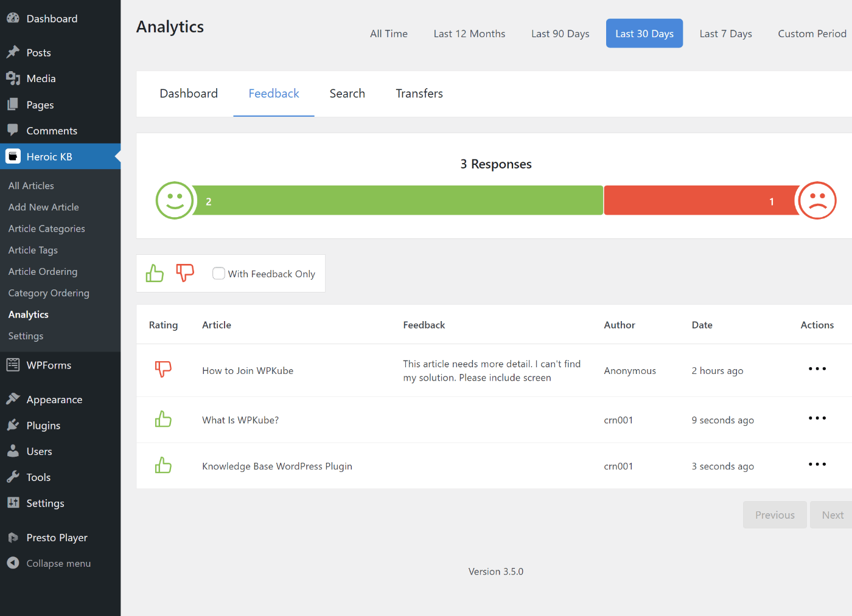This screenshot has width=852, height=616.
Task: Open the Heroic KB menu icon
Action: [x=13, y=156]
